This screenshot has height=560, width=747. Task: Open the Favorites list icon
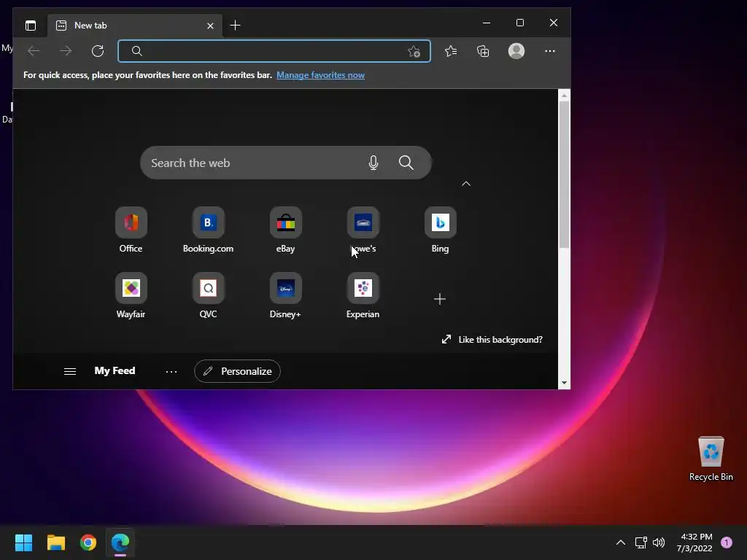(x=451, y=51)
